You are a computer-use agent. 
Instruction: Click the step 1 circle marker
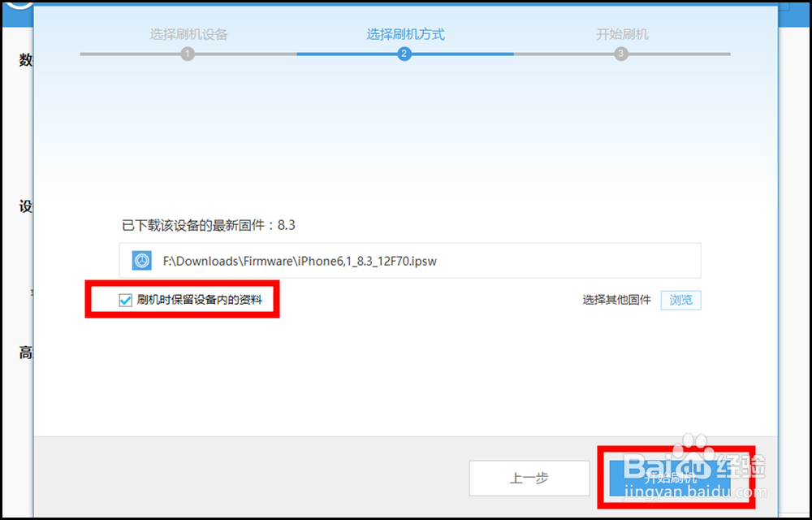tap(188, 54)
